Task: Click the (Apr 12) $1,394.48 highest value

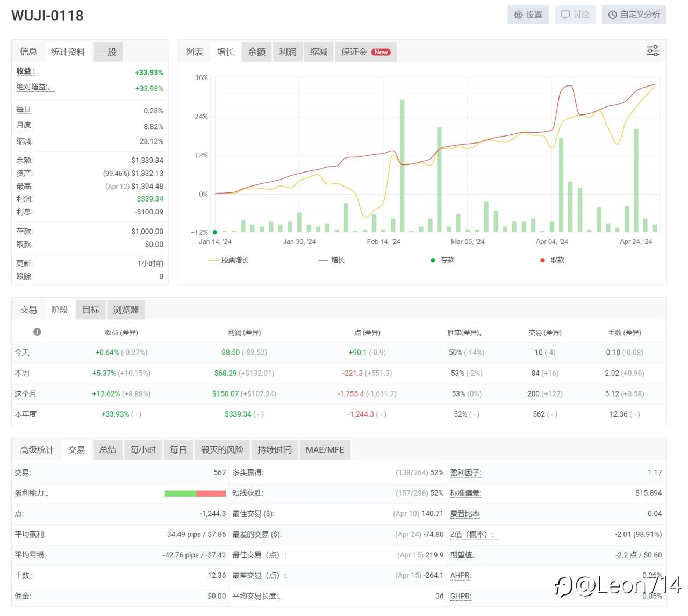Action: point(134,187)
